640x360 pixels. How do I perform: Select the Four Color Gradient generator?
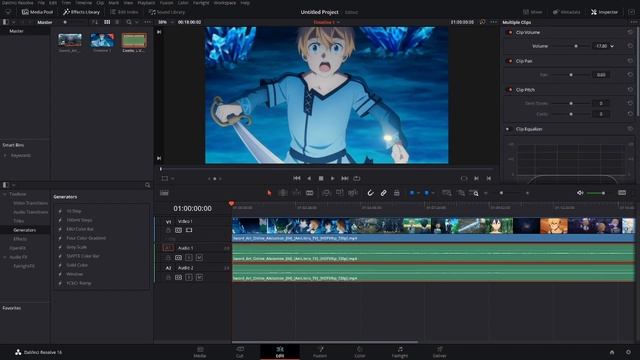pos(86,238)
